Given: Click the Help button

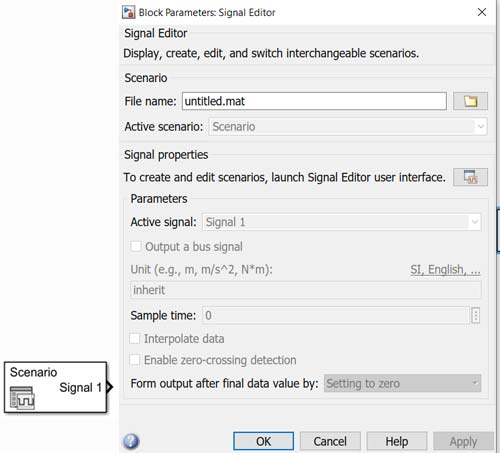Looking at the screenshot, I should tap(397, 441).
